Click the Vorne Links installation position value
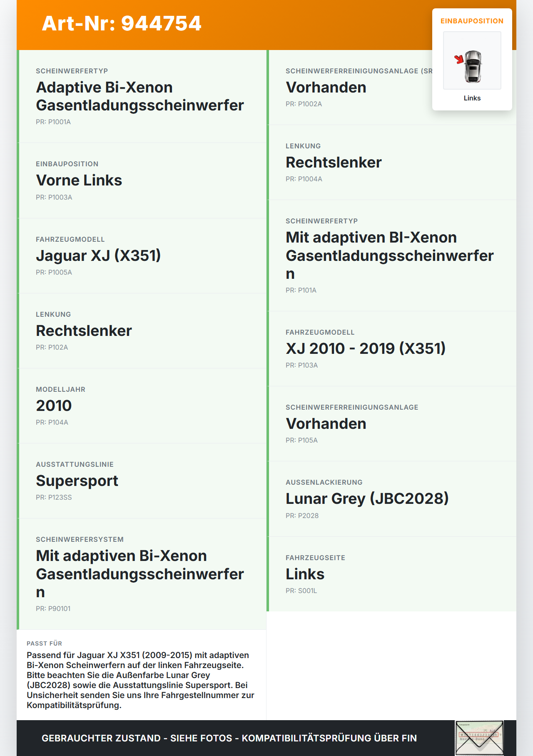Image resolution: width=533 pixels, height=756 pixels. click(x=79, y=180)
